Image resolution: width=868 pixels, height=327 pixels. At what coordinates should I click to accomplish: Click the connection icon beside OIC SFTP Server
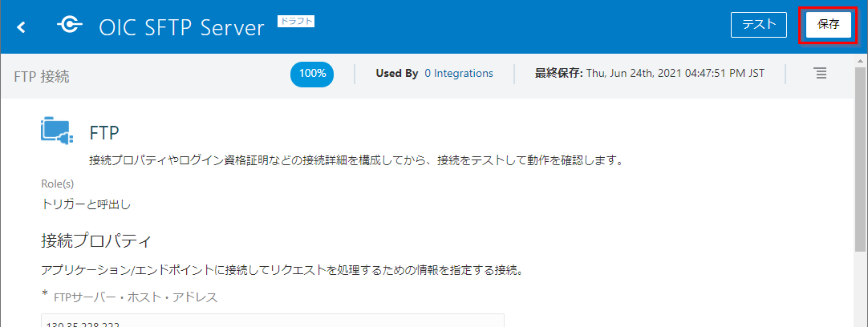(x=69, y=26)
